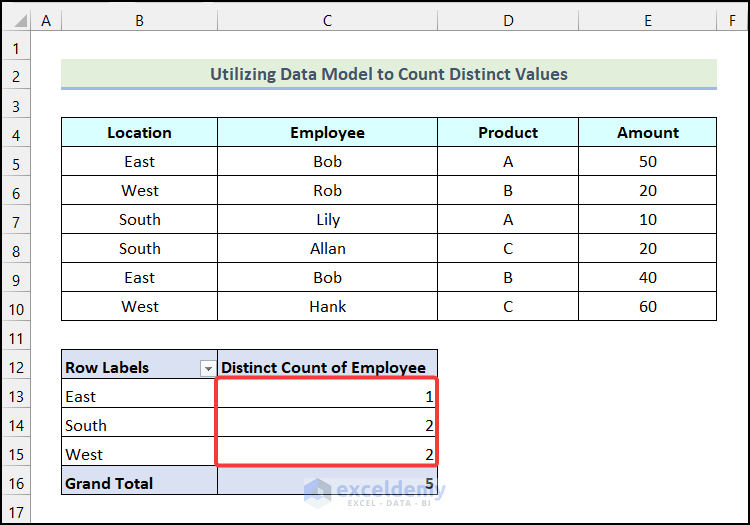Select the Employee header cell

point(327,133)
